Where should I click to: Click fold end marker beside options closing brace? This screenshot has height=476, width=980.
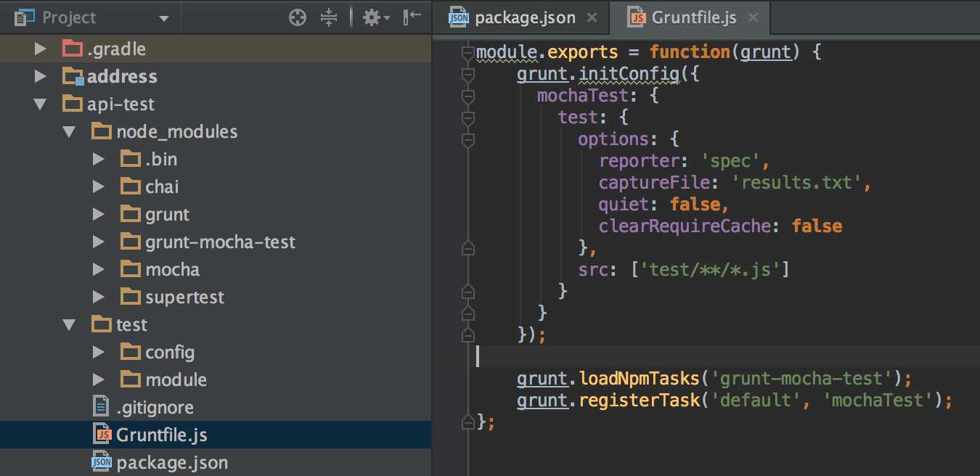(467, 247)
